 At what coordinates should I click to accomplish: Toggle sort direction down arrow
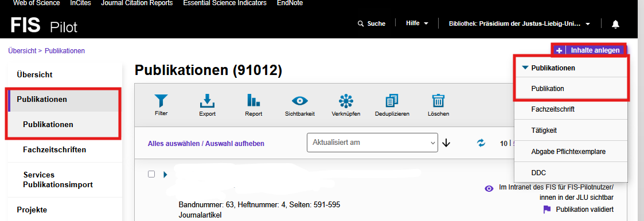pyautogui.click(x=447, y=143)
